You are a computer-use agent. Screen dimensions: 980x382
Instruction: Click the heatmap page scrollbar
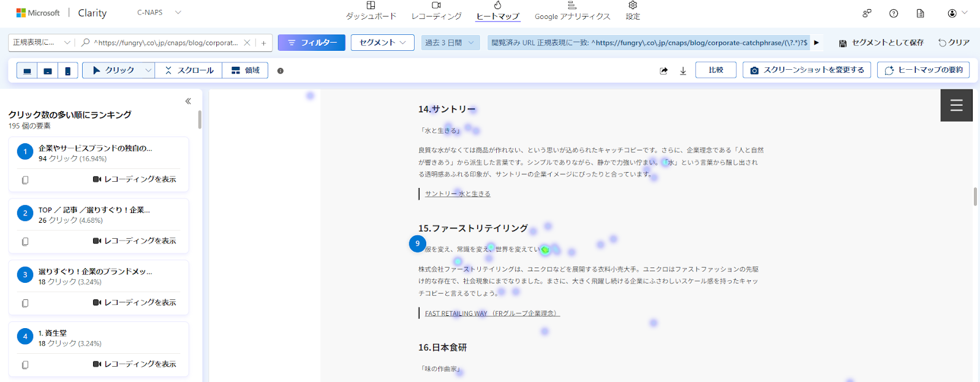[975, 197]
